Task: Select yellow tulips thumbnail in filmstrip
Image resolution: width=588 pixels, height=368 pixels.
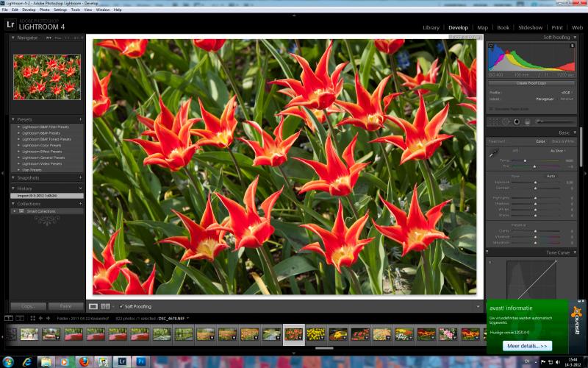Action: [x=316, y=334]
